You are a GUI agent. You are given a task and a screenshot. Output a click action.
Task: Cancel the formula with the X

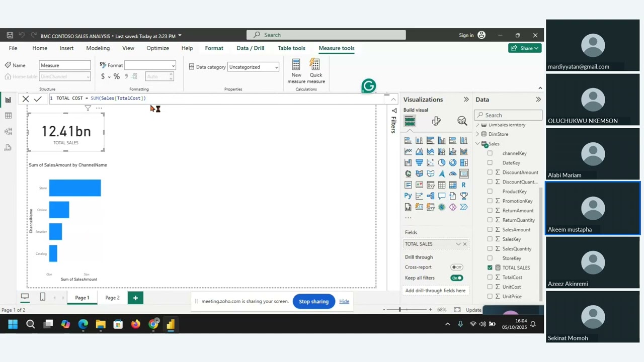pyautogui.click(x=26, y=99)
